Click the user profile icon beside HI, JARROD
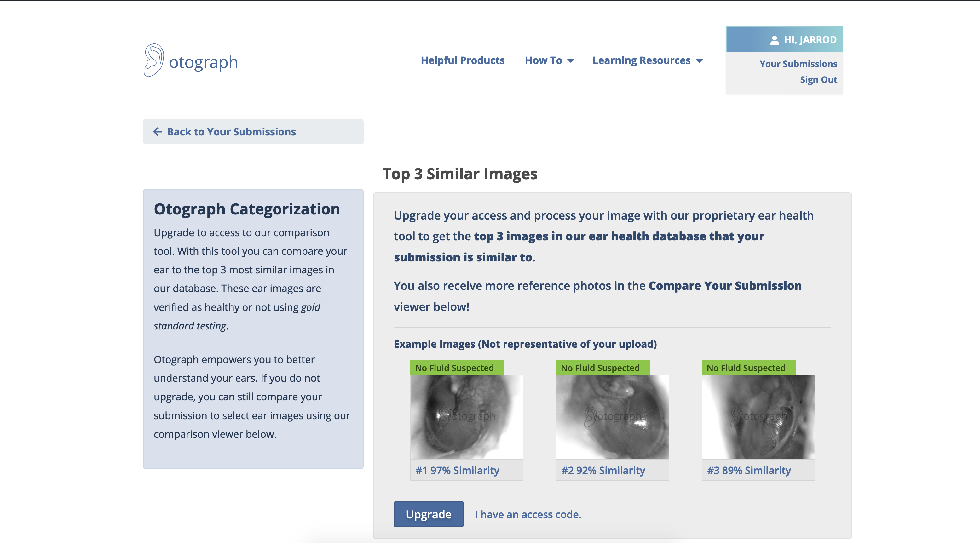 pos(775,40)
